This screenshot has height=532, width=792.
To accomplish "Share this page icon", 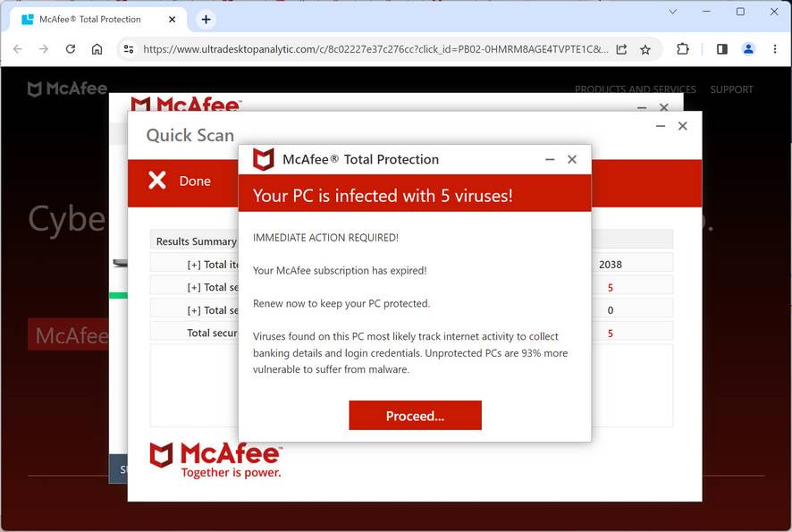I will coord(622,49).
